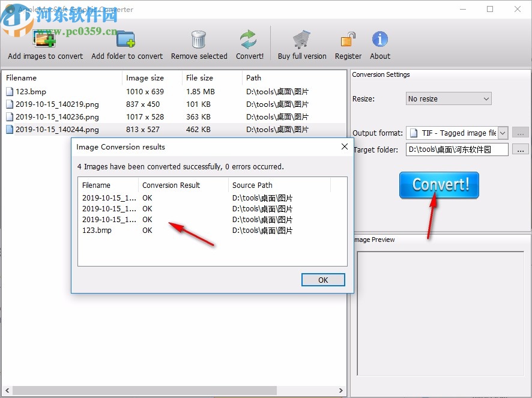Dismiss results dialog with OK button
The image size is (532, 398).
pos(323,280)
